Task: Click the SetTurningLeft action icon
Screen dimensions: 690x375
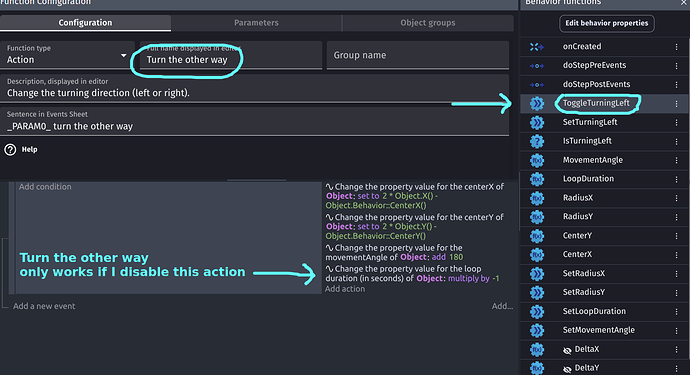Action: pos(537,122)
